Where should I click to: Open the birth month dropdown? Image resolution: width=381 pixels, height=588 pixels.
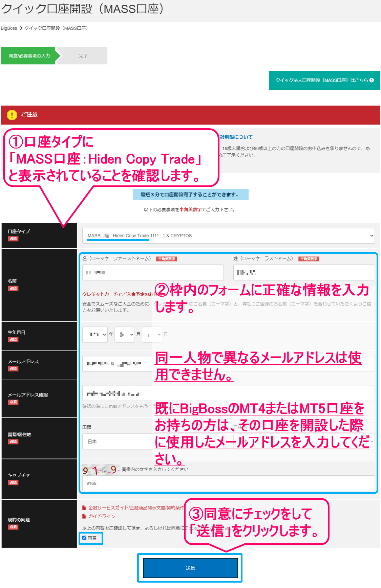[125, 335]
